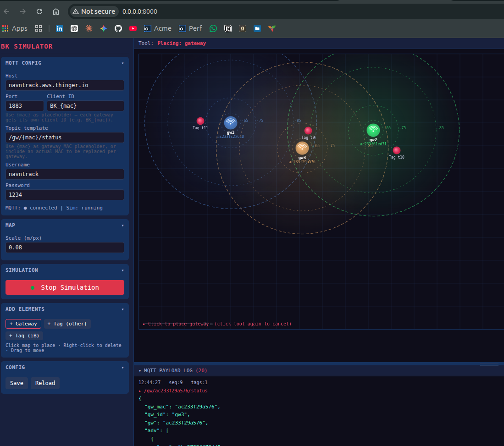Select the + Tag (other) tool
Viewport: 504px width, 446px height.
tap(67, 324)
